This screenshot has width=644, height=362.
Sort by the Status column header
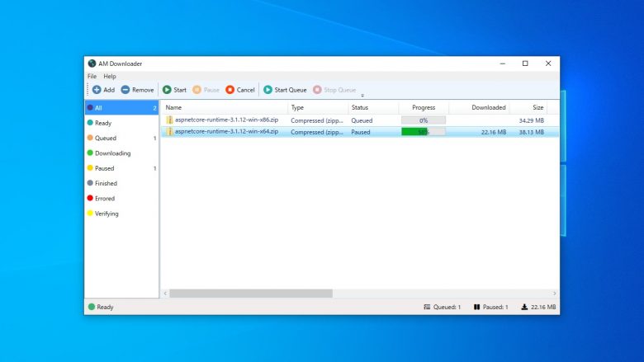coord(373,107)
